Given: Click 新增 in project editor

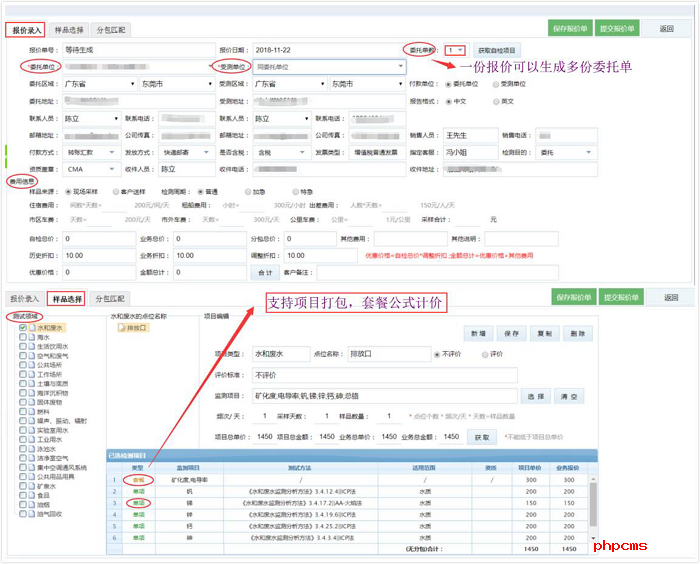Looking at the screenshot, I should [478, 333].
